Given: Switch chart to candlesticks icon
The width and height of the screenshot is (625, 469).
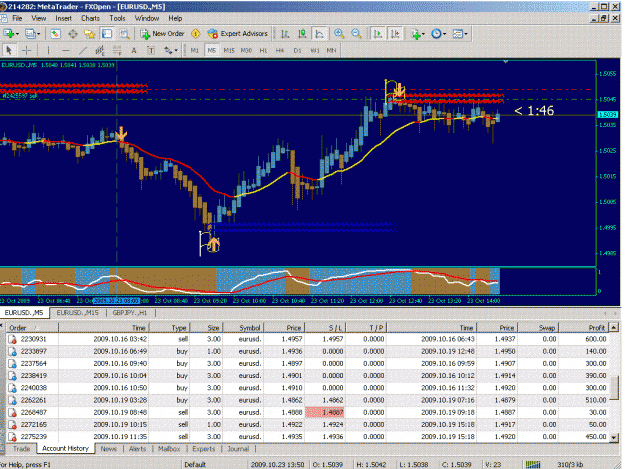Looking at the screenshot, I should tap(302, 34).
